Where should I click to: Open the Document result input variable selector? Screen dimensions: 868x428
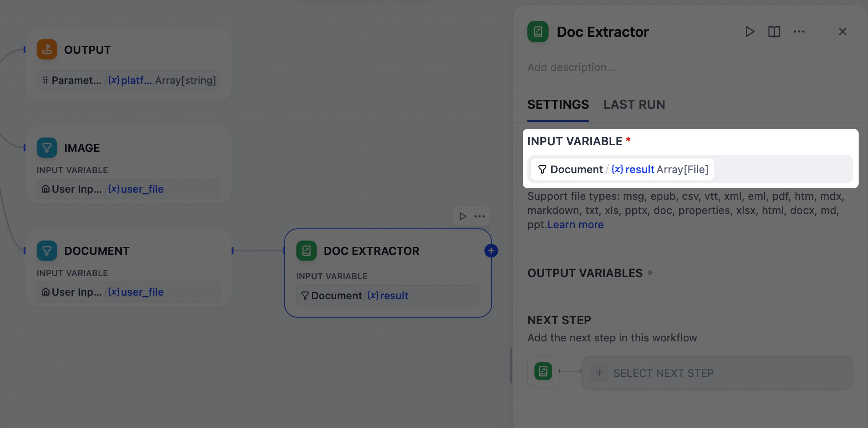[621, 169]
